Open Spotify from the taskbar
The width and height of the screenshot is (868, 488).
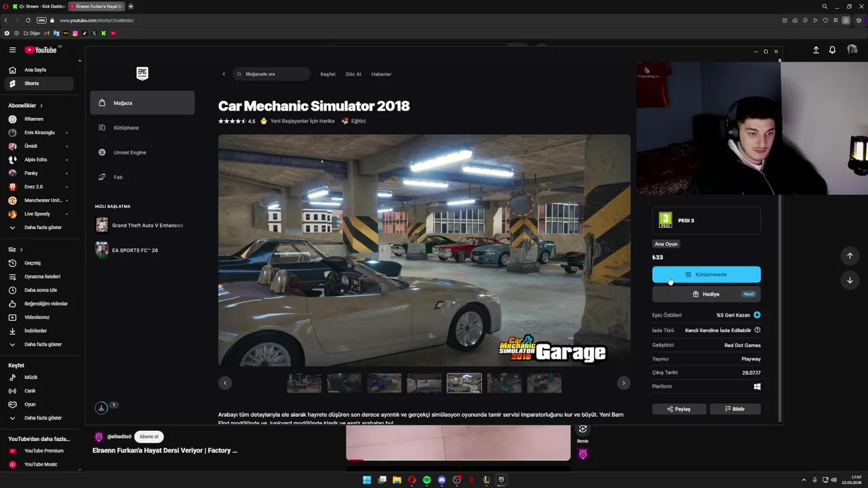(x=427, y=480)
